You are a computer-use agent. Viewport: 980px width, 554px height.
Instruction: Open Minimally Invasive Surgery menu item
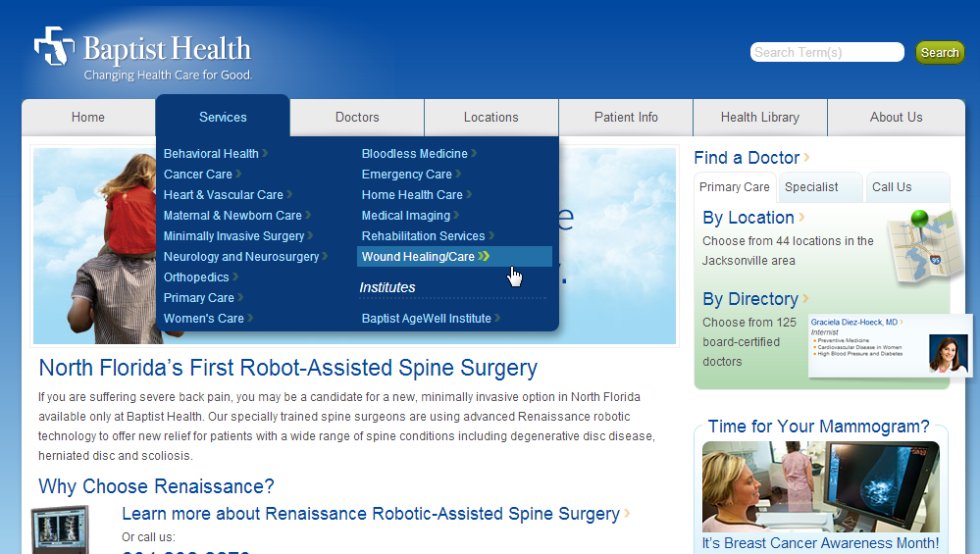233,236
